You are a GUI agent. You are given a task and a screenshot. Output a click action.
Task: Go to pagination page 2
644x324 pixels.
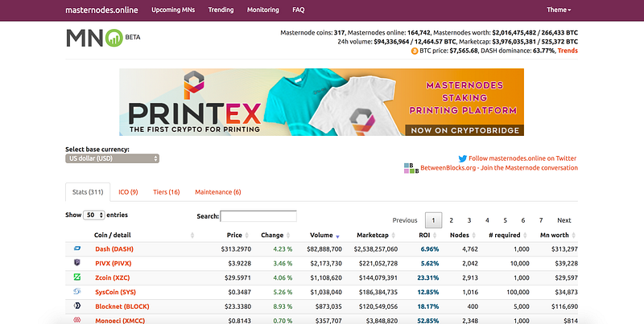[x=451, y=220]
